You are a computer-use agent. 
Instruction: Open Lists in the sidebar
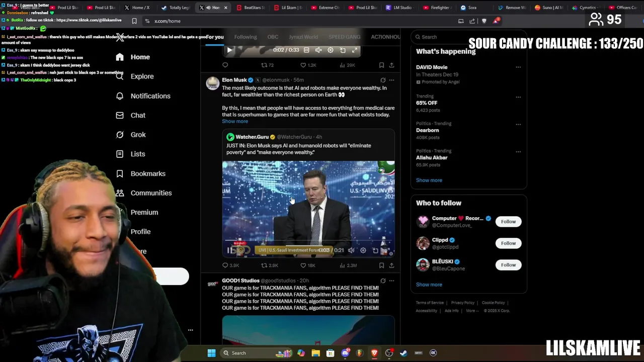pyautogui.click(x=130, y=154)
